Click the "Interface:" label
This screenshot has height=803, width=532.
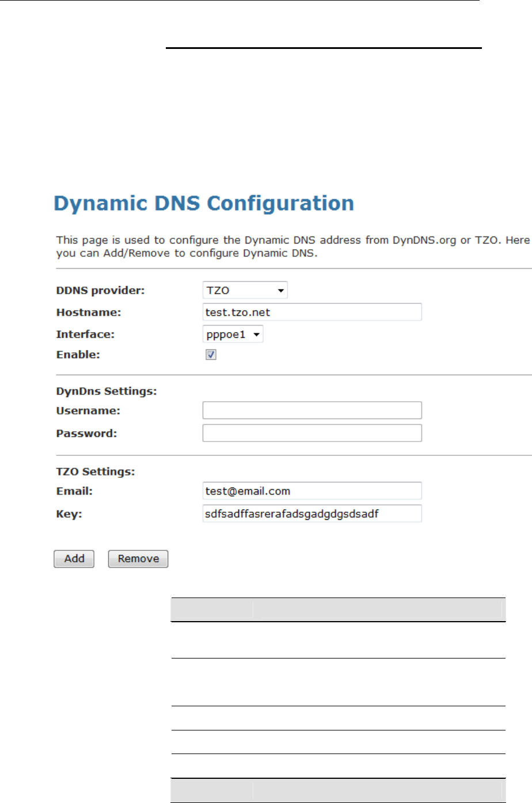click(x=85, y=334)
